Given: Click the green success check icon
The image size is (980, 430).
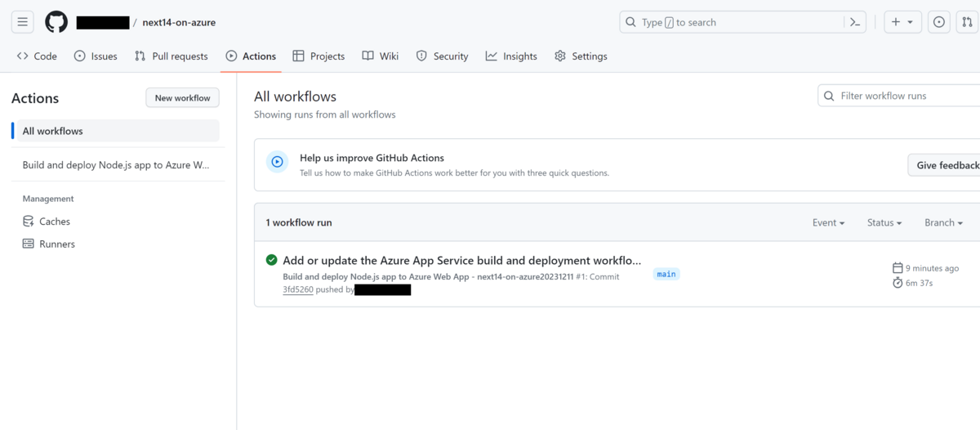Looking at the screenshot, I should point(272,260).
